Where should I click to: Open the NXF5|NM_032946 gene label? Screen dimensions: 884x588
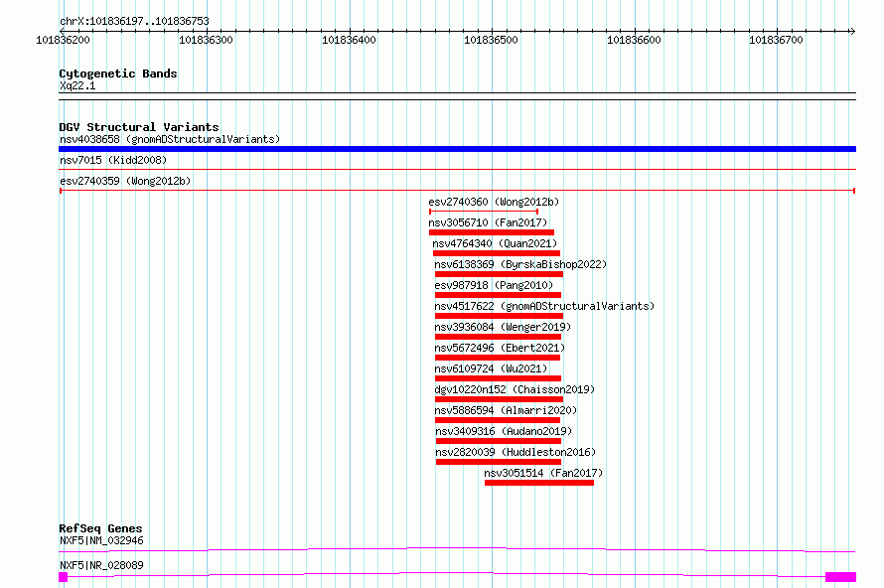(x=101, y=540)
